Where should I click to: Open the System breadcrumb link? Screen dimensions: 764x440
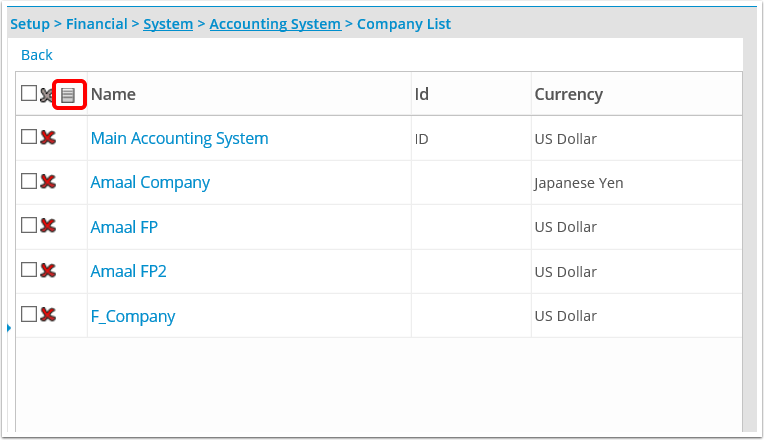[168, 24]
